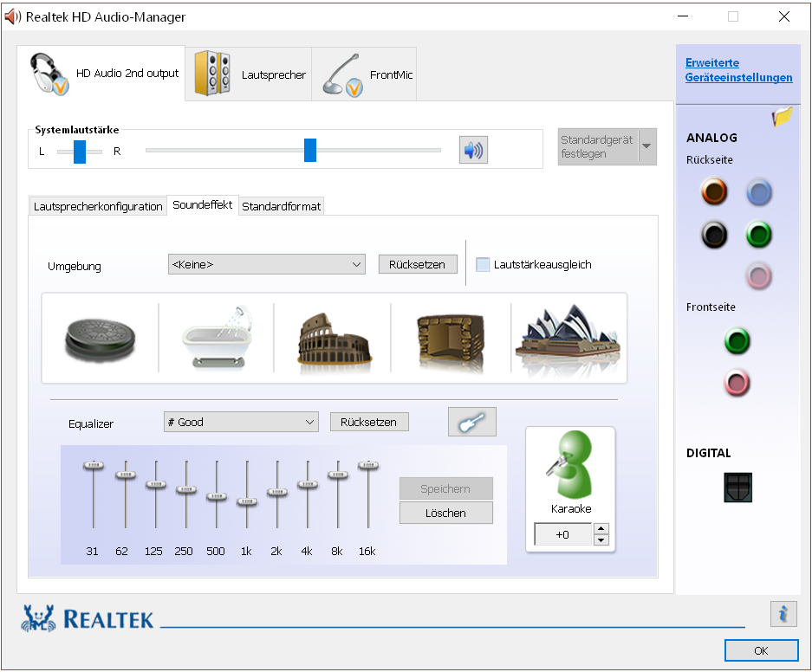The height and width of the screenshot is (672, 812).
Task: Close the Realtek HD Audio-Manager window
Action: pyautogui.click(x=784, y=16)
